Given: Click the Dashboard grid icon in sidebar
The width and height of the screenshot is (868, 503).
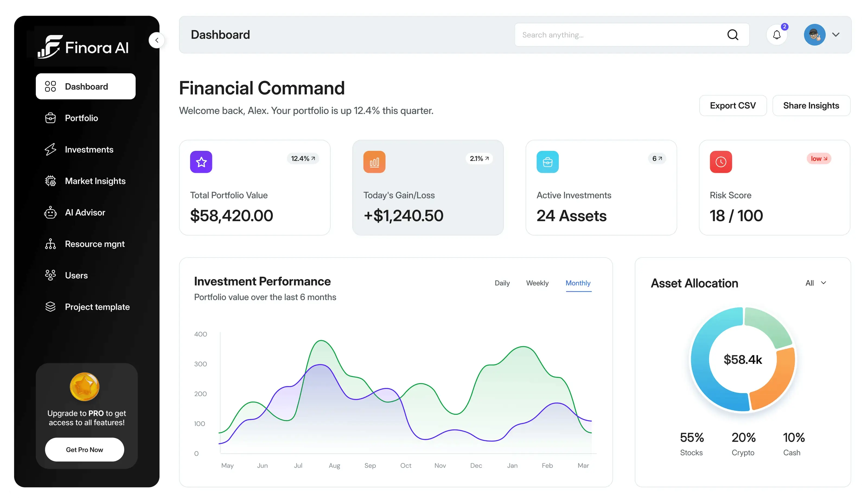Looking at the screenshot, I should 50,87.
